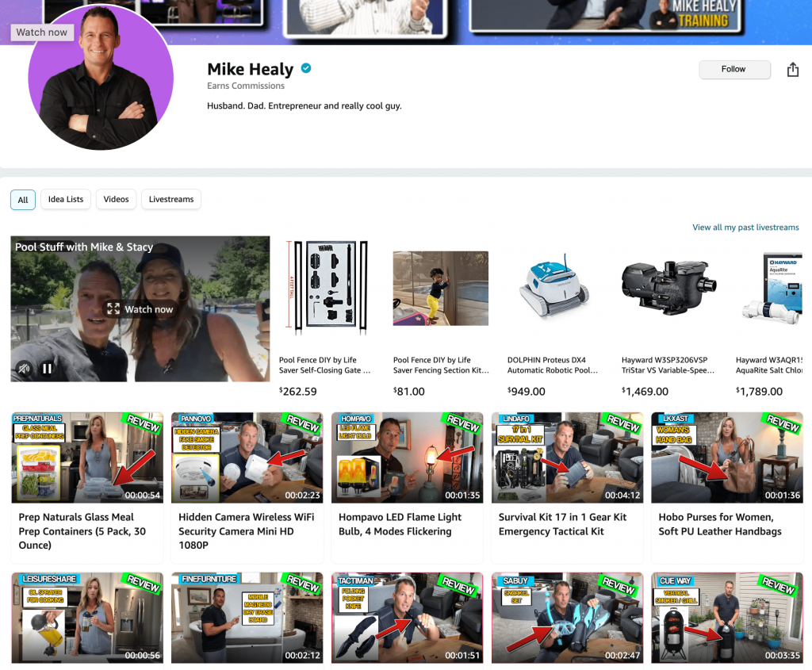812x670 pixels.
Task: Pause the featured Pool Stuff video
Action: click(x=46, y=368)
